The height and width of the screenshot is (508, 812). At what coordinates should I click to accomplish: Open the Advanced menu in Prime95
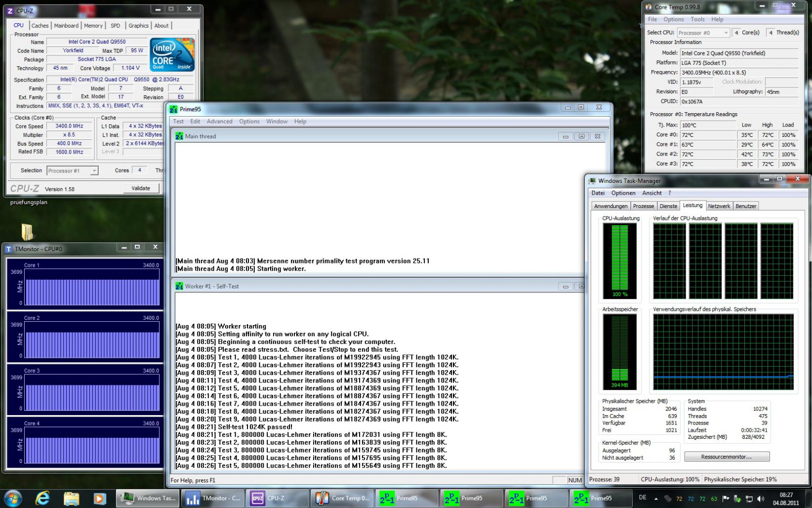[x=219, y=122]
